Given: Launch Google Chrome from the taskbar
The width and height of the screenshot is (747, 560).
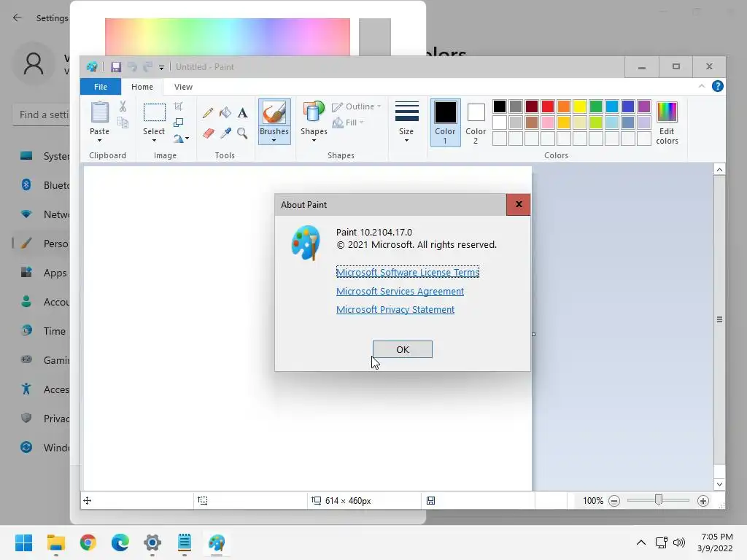Looking at the screenshot, I should [88, 542].
